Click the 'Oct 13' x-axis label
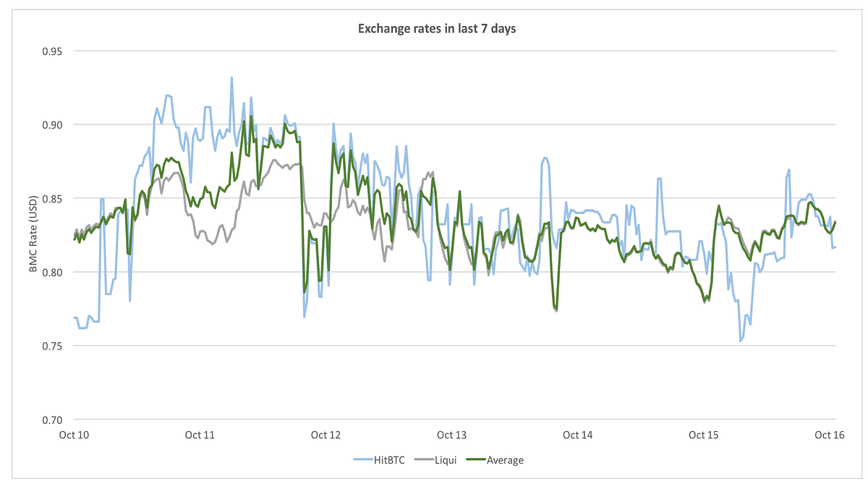The height and width of the screenshot is (489, 868). tap(451, 435)
